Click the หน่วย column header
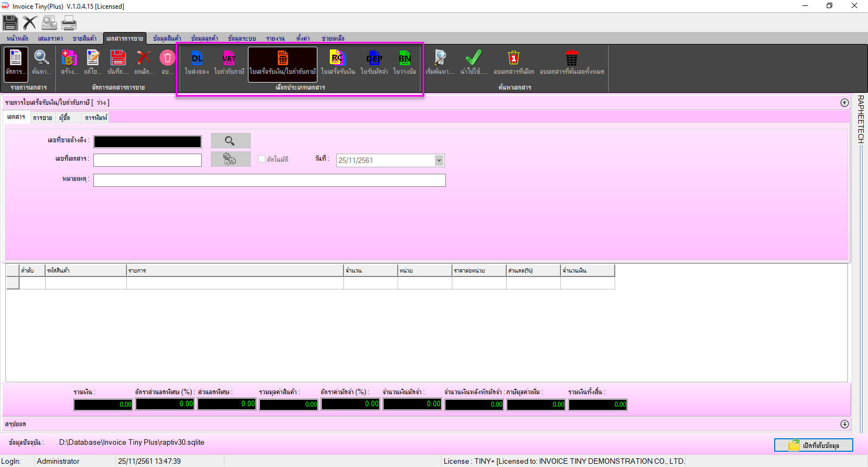The height and width of the screenshot is (467, 868). click(425, 270)
